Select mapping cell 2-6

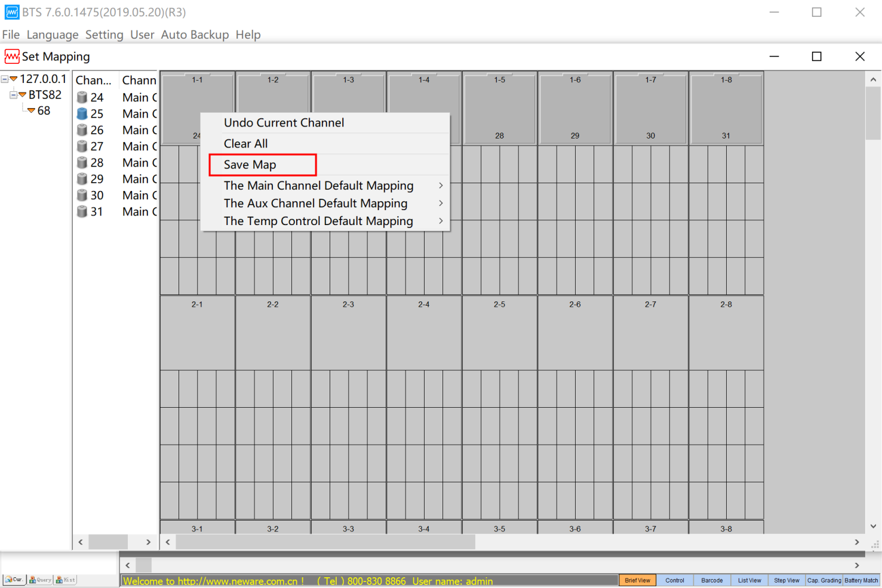[x=575, y=333]
